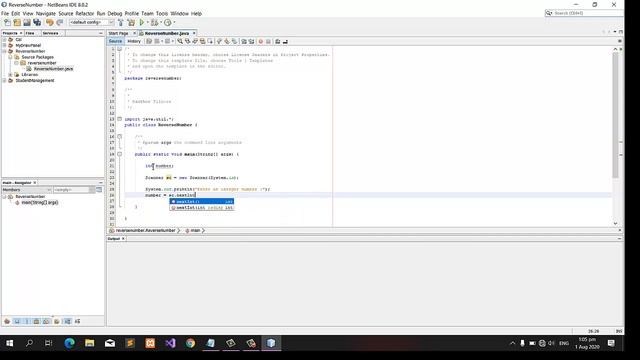Click the Debug Project toolbar icon
Image resolution: width=640 pixels, height=360 pixels.
[154, 22]
